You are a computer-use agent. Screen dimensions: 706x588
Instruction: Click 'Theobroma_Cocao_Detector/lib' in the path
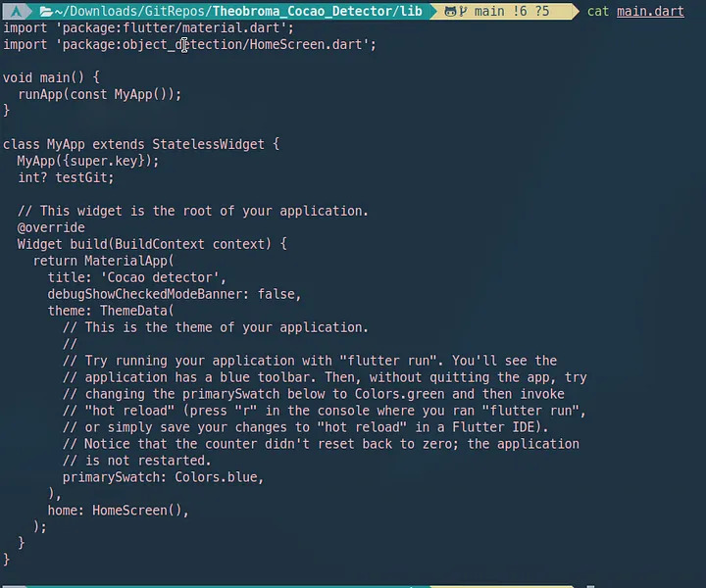tap(318, 11)
